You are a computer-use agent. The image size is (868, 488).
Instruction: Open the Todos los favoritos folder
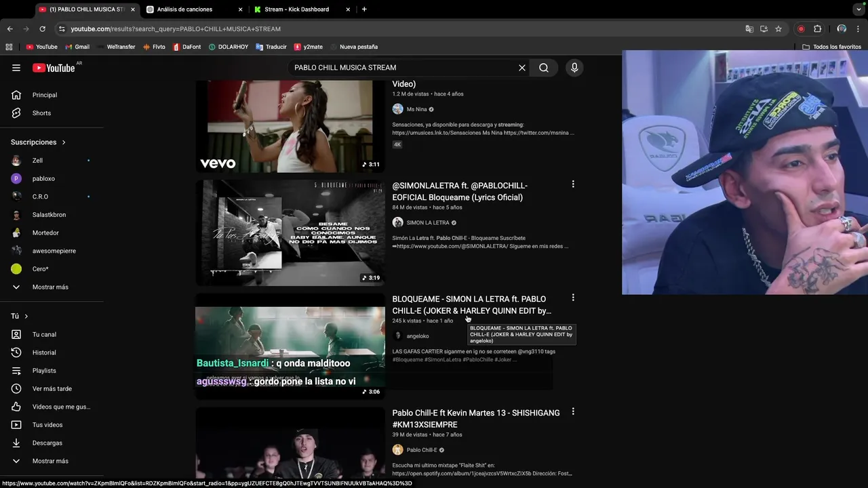(831, 47)
